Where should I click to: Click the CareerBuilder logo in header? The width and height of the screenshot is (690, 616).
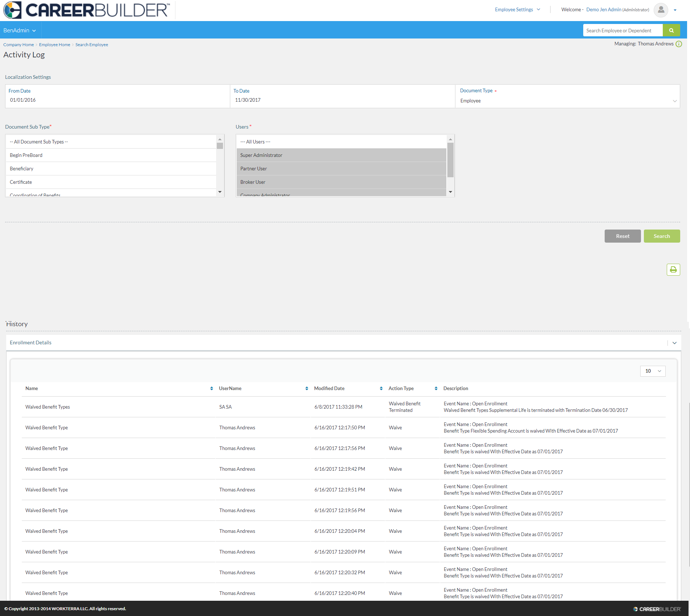point(86,10)
